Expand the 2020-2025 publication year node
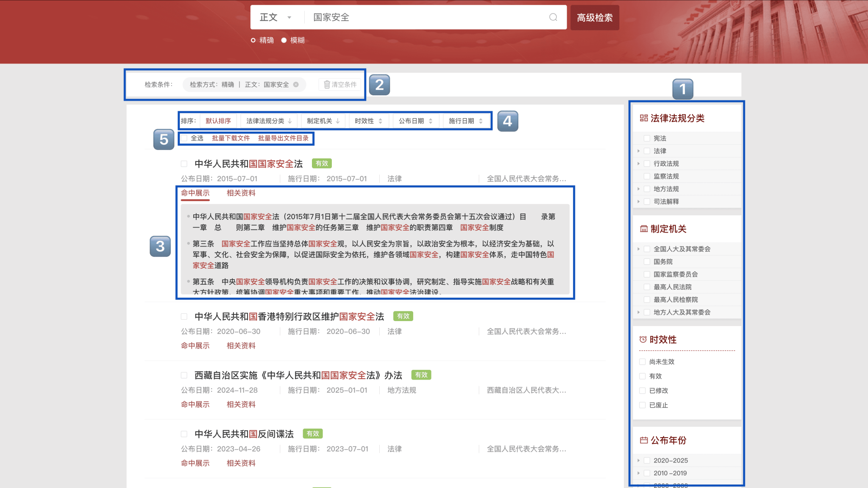 click(638, 460)
